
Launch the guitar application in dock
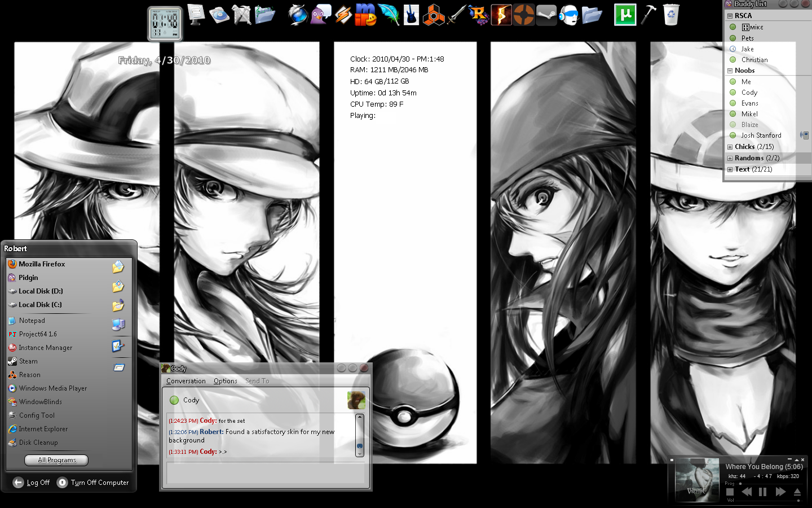[411, 15]
